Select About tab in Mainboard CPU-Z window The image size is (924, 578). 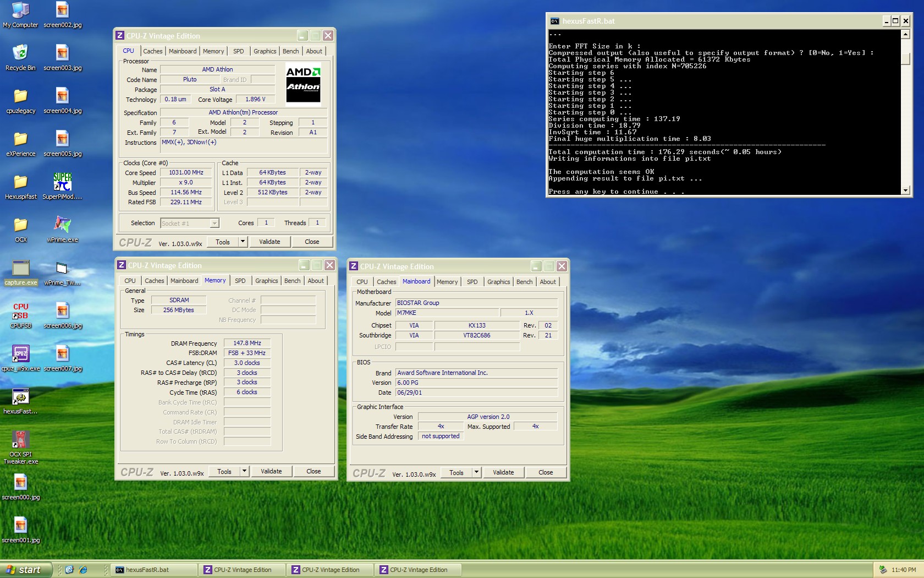pyautogui.click(x=547, y=282)
